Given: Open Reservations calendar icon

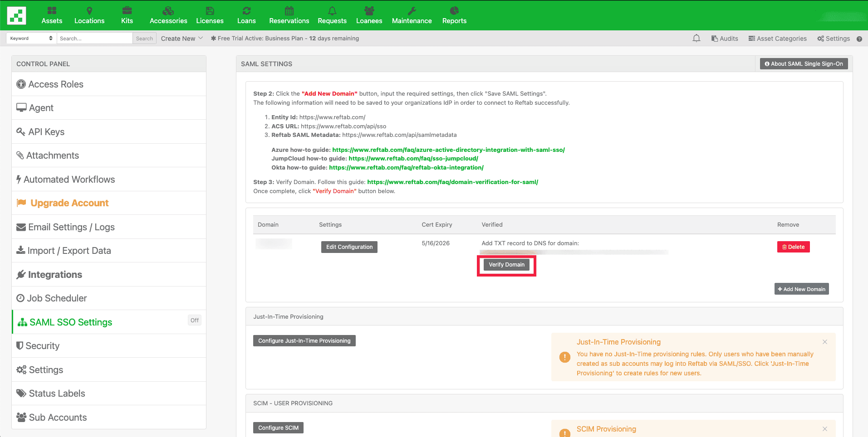Looking at the screenshot, I should coord(289,10).
